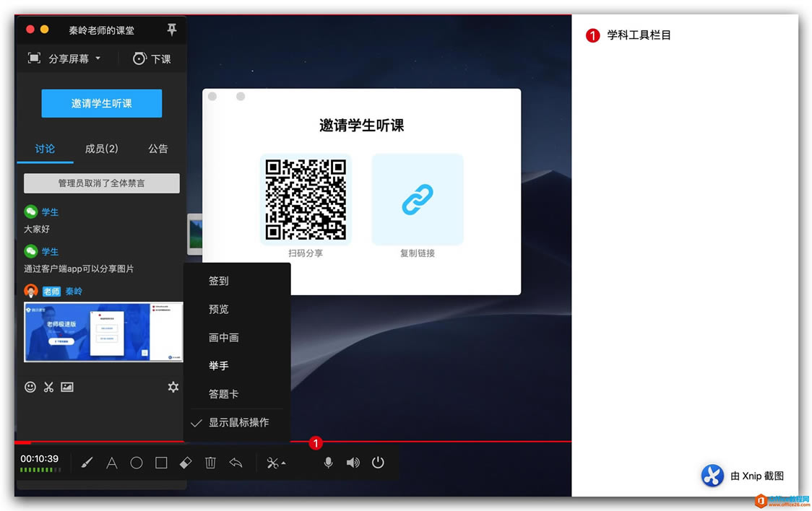This screenshot has width=812, height=511.
Task: Click the 大家好 chat message
Action: pos(37,229)
